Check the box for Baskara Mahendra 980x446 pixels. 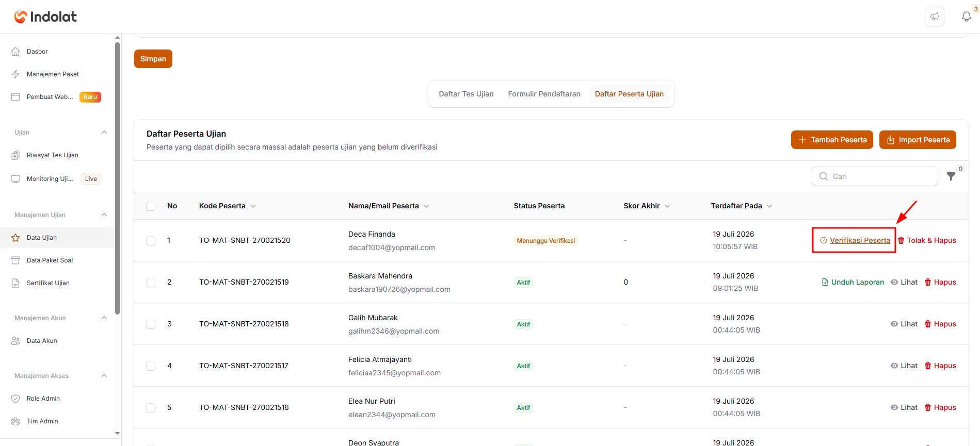tap(151, 283)
